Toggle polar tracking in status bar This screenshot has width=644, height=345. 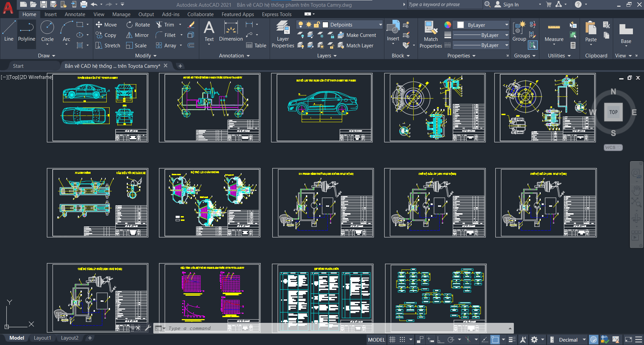[451, 340]
